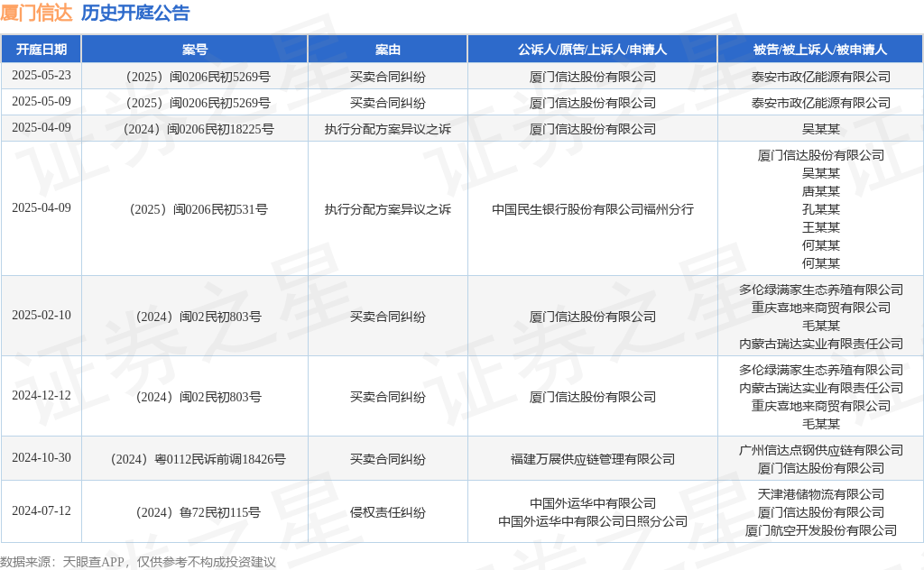Click 内蒙古瑞达实业有限责任公司 in the 2024-12-12 row
Screen dimensions: 924x570
point(820,388)
